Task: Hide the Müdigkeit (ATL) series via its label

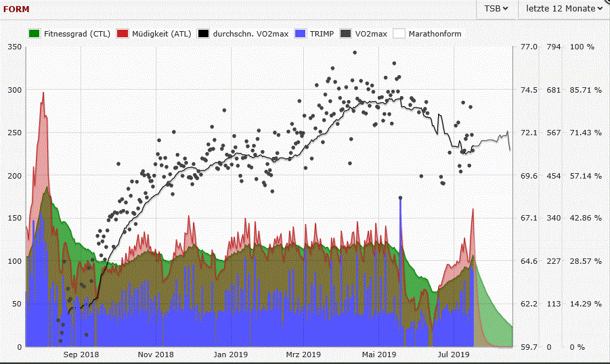Action: click(162, 33)
